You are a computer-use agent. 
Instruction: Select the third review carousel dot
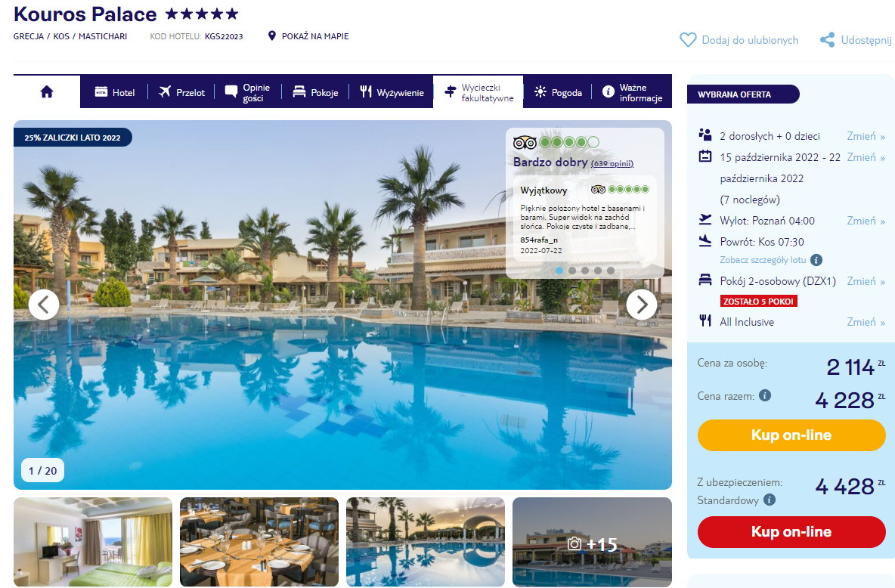coord(585,271)
